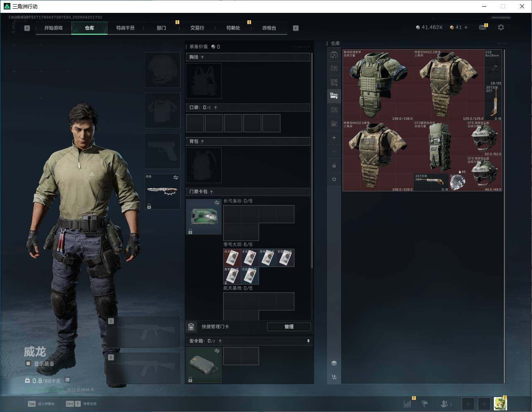
Task: Click the question mark next to 口袋
Action: point(215,108)
